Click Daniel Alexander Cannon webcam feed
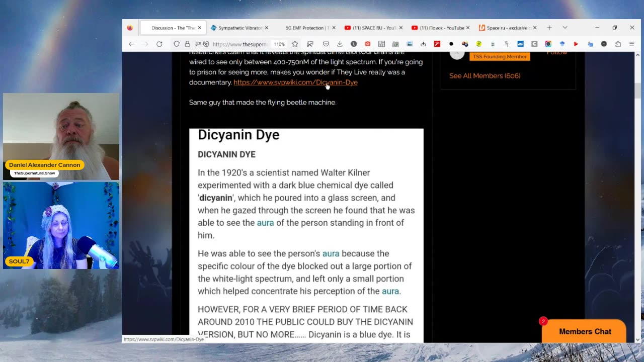The image size is (644, 362). pos(61,136)
